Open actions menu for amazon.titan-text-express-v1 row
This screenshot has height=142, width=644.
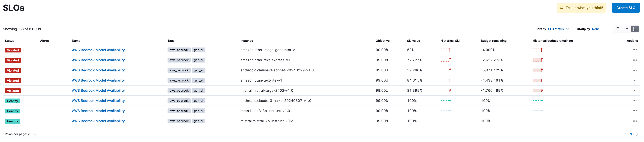coord(634,60)
